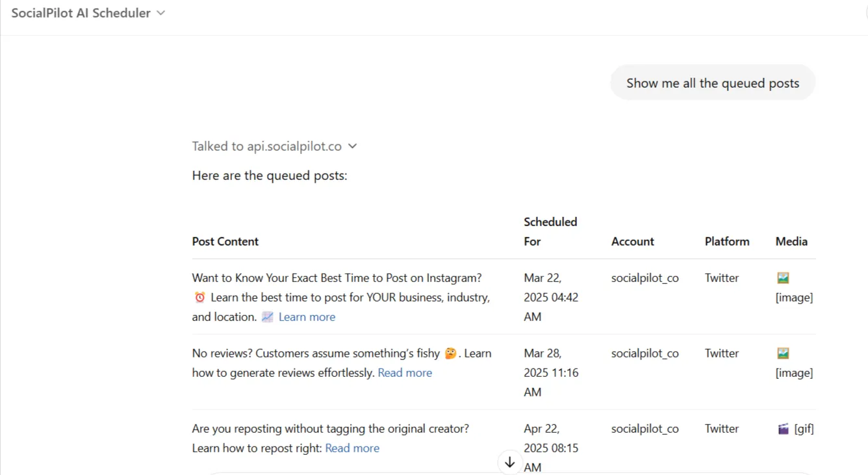Click the image icon for the reviews post
This screenshot has height=475, width=868.
[782, 353]
